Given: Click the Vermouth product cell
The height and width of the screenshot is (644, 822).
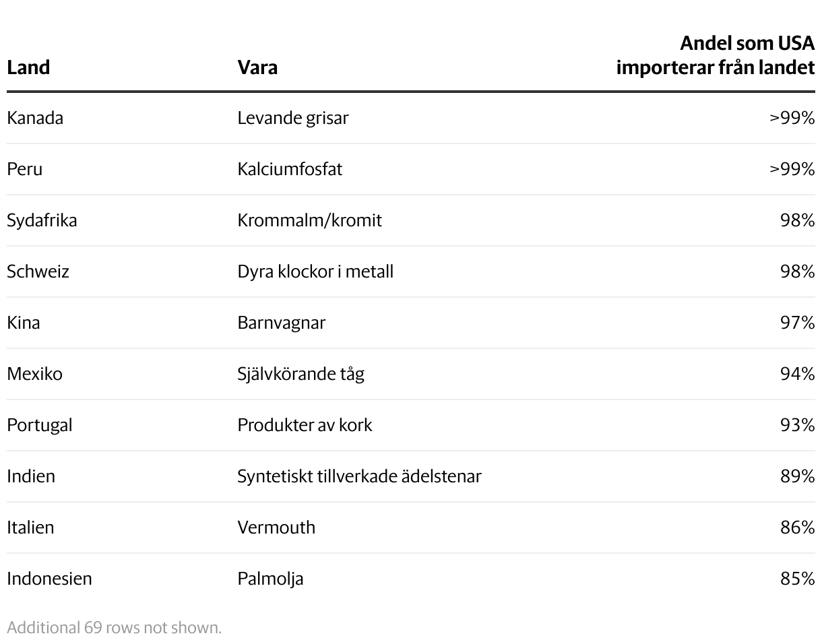Looking at the screenshot, I should [x=276, y=527].
